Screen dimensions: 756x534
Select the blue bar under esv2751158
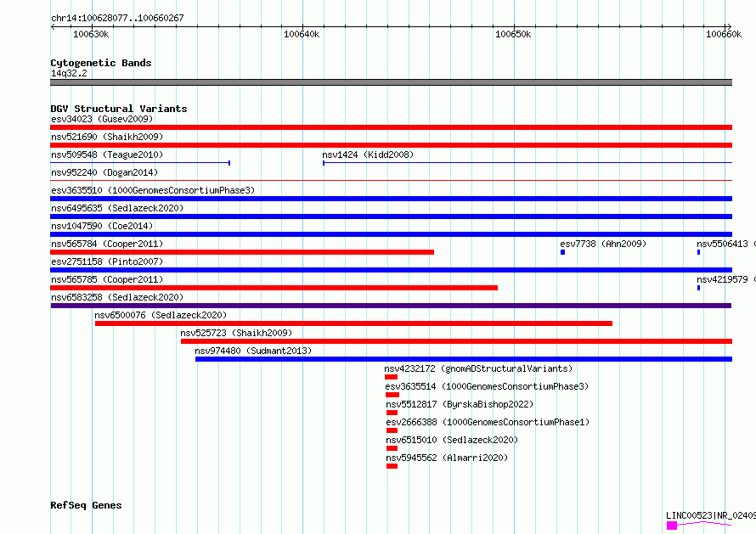[391, 270]
